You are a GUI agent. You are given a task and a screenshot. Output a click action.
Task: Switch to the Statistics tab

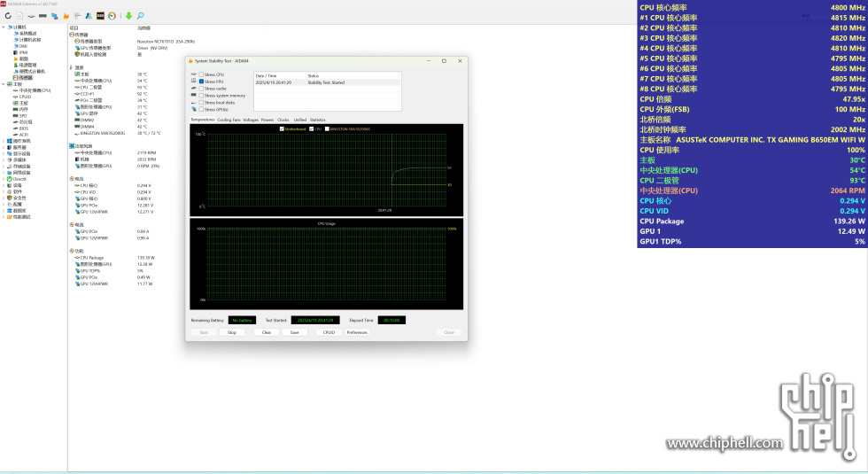coord(318,120)
